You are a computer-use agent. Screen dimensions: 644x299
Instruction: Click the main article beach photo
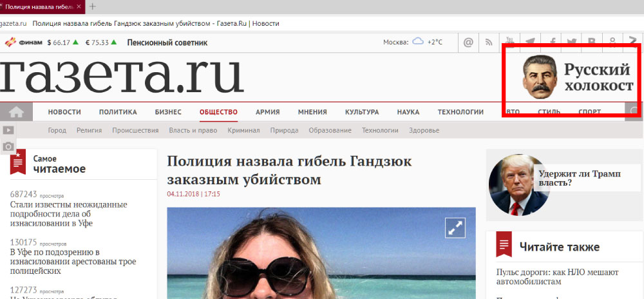(x=321, y=253)
